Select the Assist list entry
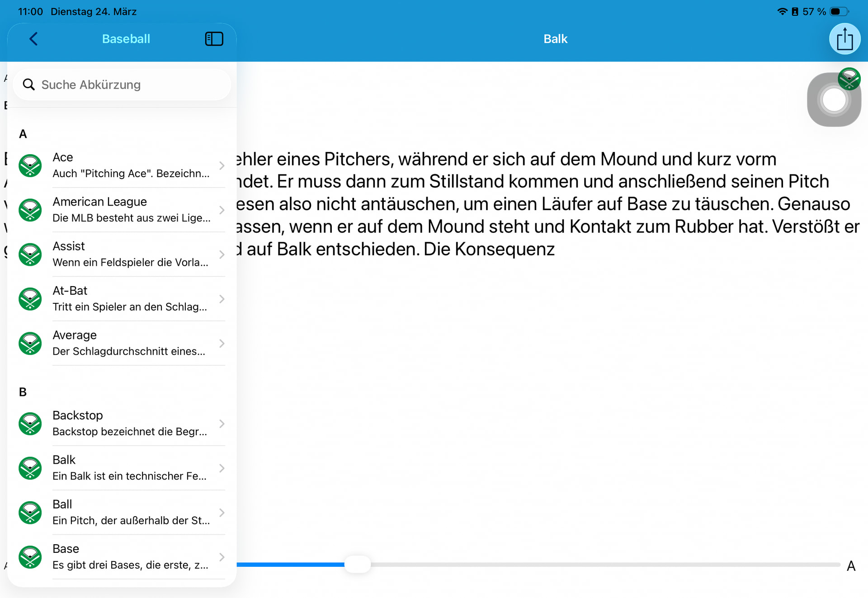Image resolution: width=868 pixels, height=598 pixels. [129, 254]
